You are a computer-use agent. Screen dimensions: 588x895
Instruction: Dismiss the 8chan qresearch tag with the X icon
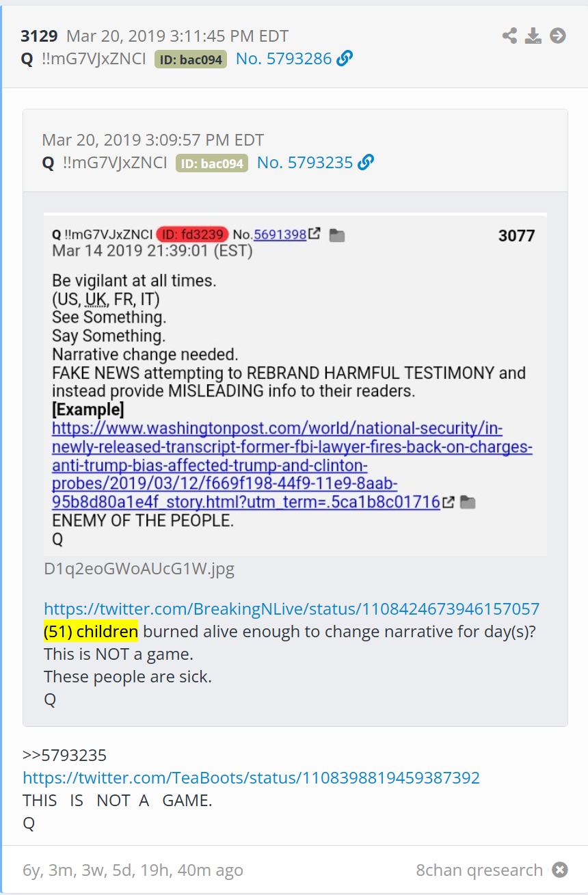pyautogui.click(x=560, y=870)
